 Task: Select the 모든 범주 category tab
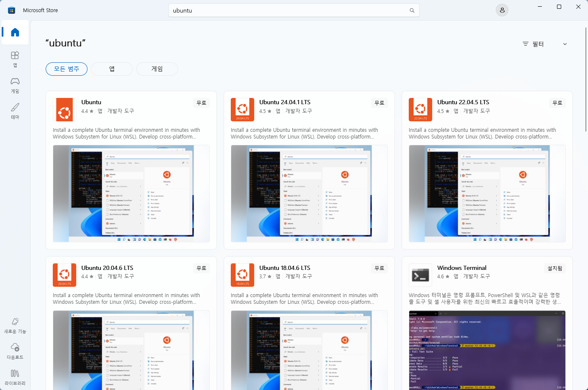pyautogui.click(x=67, y=69)
